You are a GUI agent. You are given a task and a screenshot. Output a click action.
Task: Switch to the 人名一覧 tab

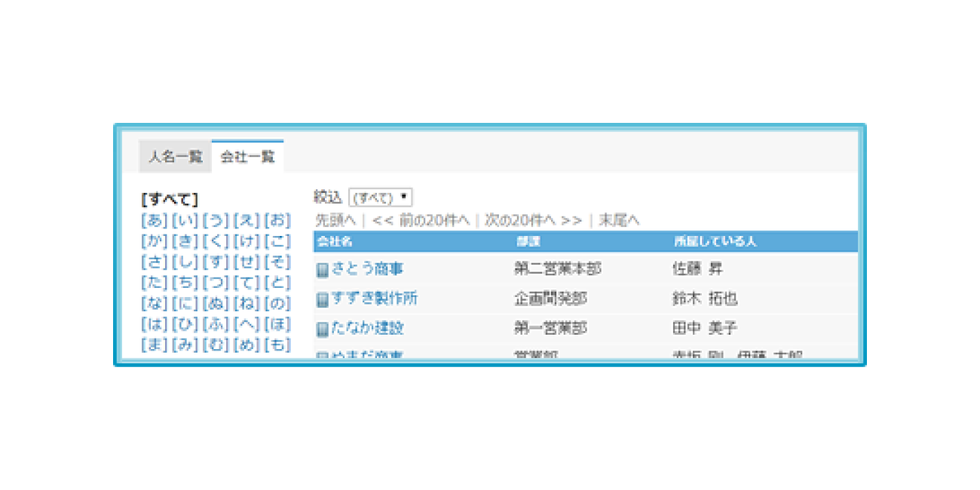176,157
